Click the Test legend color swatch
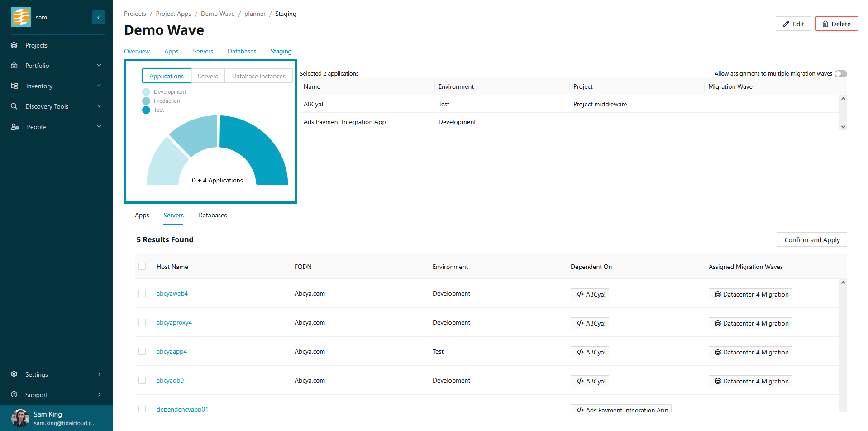The width and height of the screenshot is (868, 431). pos(146,110)
